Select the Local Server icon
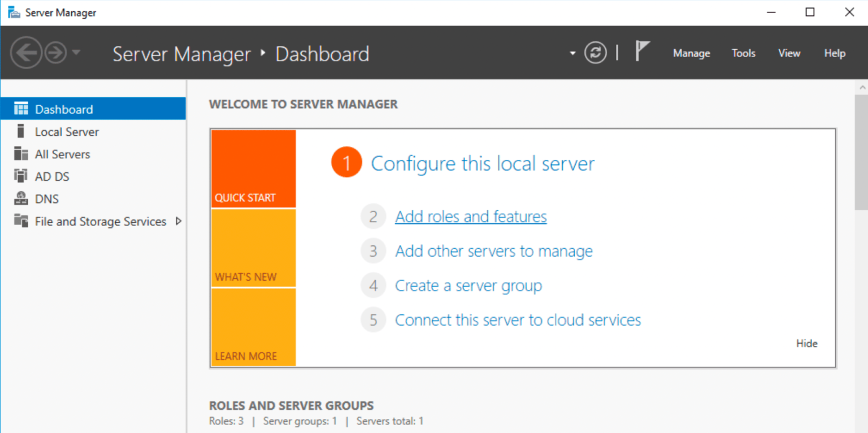Image resolution: width=868 pixels, height=433 pixels. pos(21,132)
